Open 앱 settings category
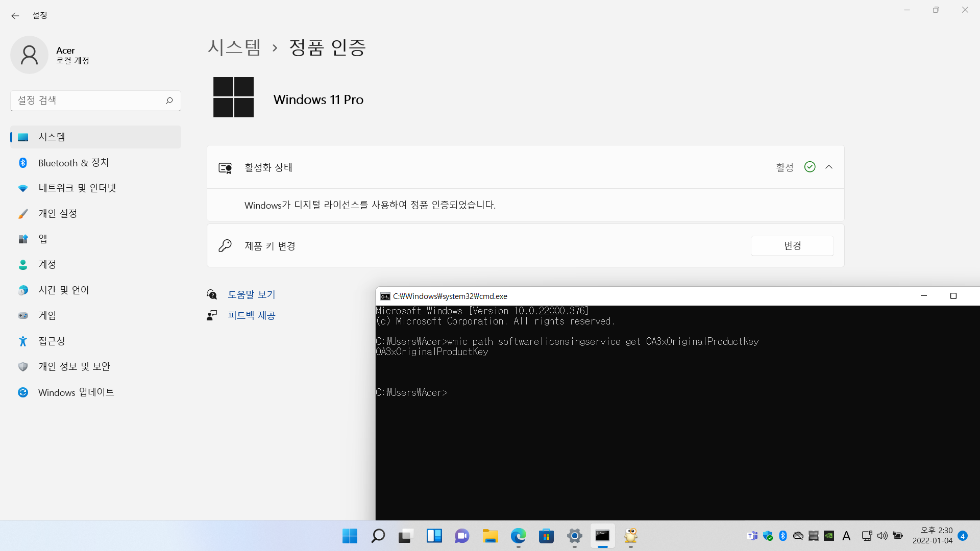 (95, 239)
